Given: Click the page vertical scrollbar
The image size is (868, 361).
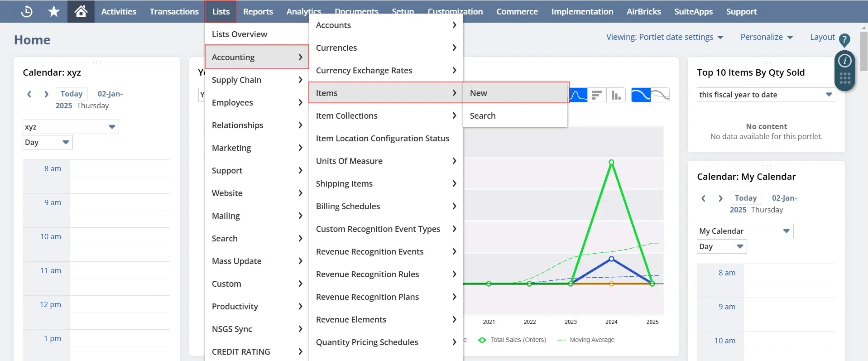Looking at the screenshot, I should point(863,51).
